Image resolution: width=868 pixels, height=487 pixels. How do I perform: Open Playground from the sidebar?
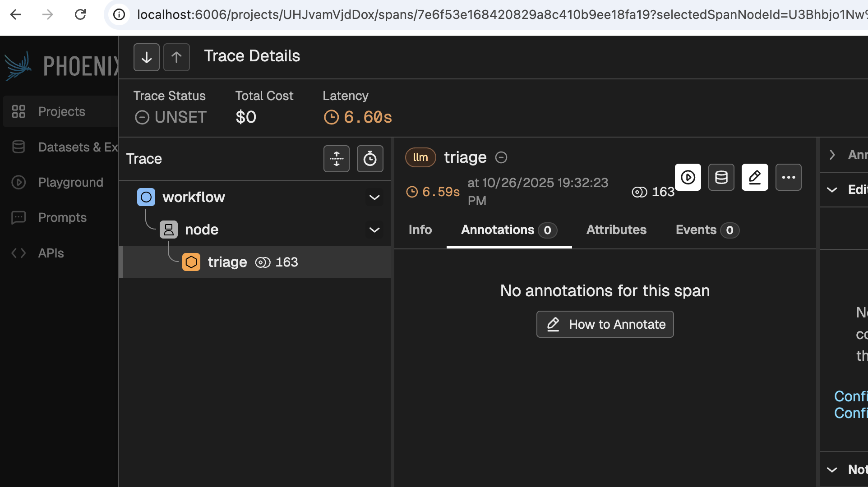(x=70, y=183)
